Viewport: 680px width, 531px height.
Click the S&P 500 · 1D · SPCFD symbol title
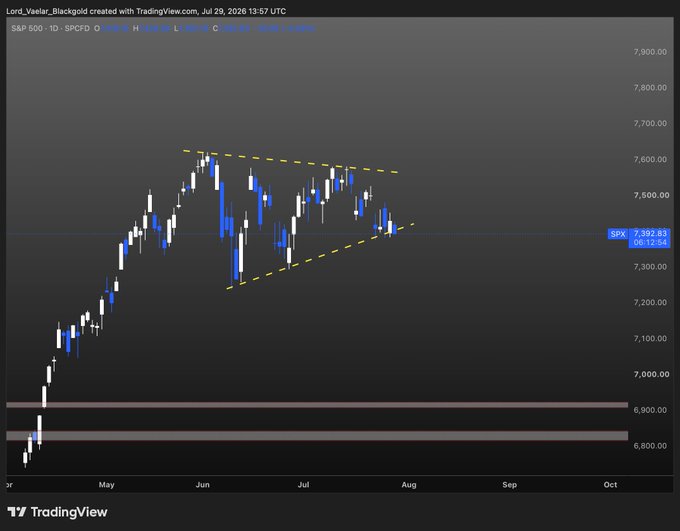50,29
